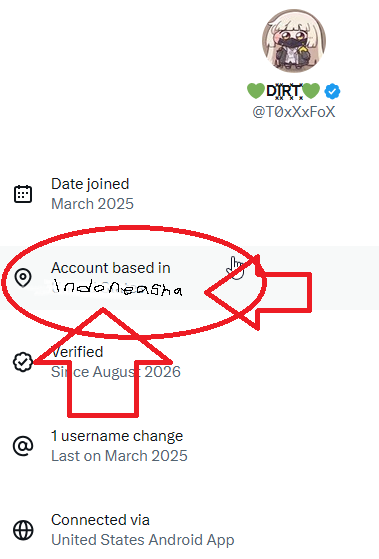Click the right green heart in display name
Viewport: 379px width, 559px height.
point(311,91)
